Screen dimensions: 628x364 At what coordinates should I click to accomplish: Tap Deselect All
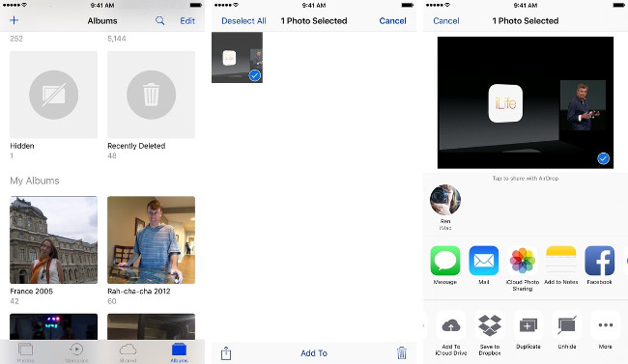pos(243,21)
